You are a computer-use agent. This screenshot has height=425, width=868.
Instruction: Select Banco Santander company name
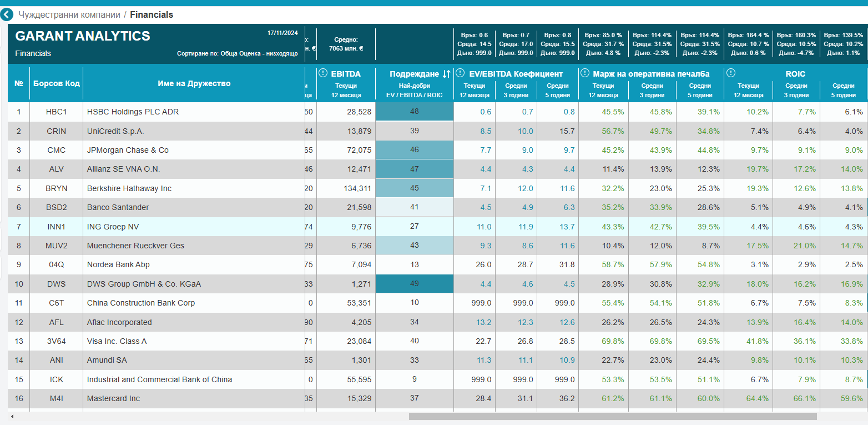pos(118,207)
